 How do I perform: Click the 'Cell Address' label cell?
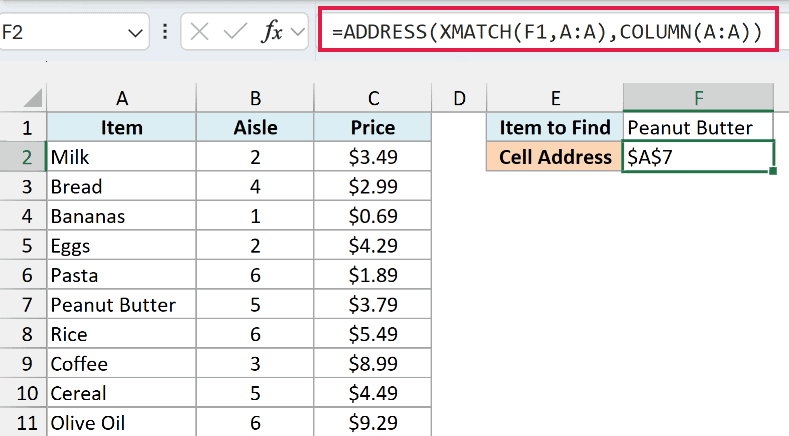click(x=555, y=157)
